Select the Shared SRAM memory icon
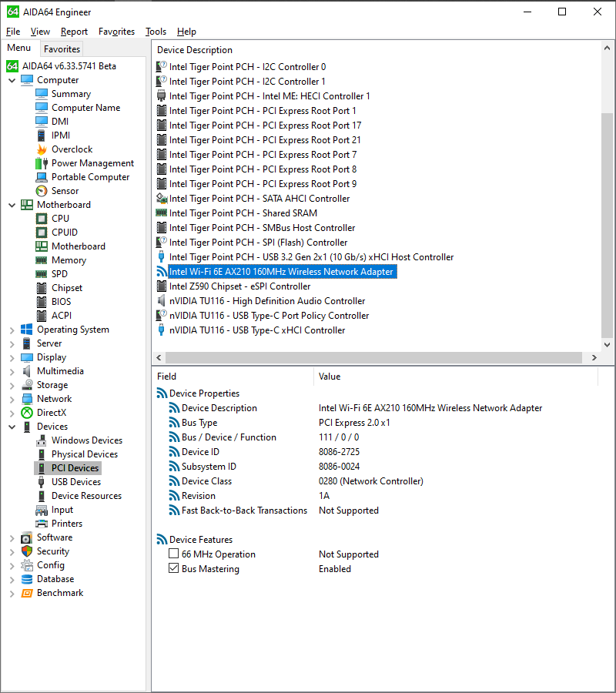Image resolution: width=616 pixels, height=693 pixels. [162, 213]
